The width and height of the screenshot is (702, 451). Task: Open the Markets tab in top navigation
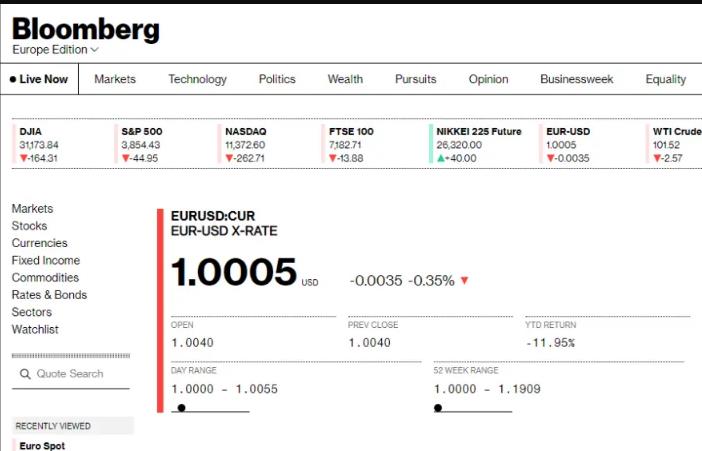115,79
